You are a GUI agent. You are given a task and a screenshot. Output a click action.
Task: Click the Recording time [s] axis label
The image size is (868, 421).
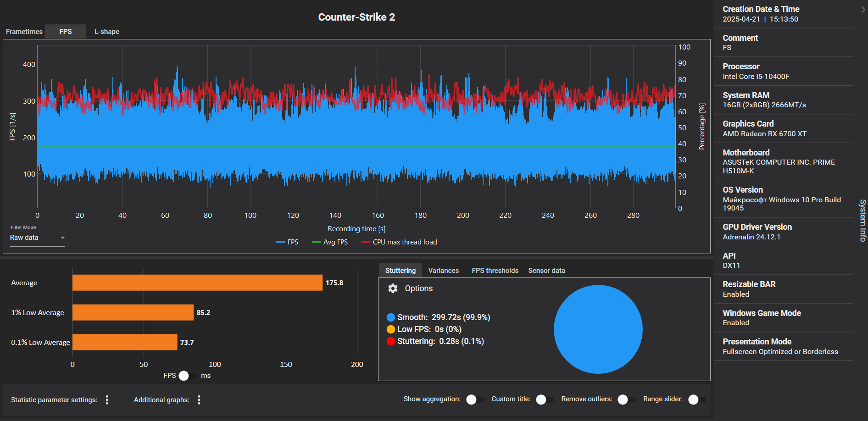click(356, 229)
